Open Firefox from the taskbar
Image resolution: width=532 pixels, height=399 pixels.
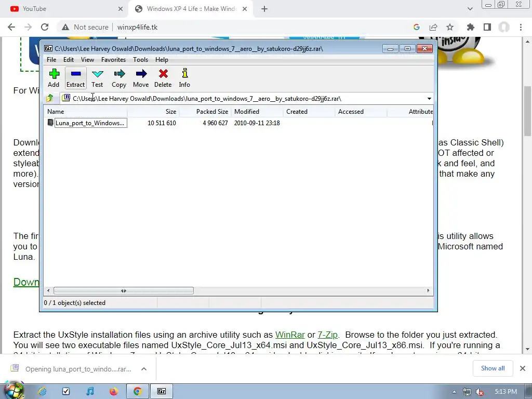pyautogui.click(x=114, y=392)
